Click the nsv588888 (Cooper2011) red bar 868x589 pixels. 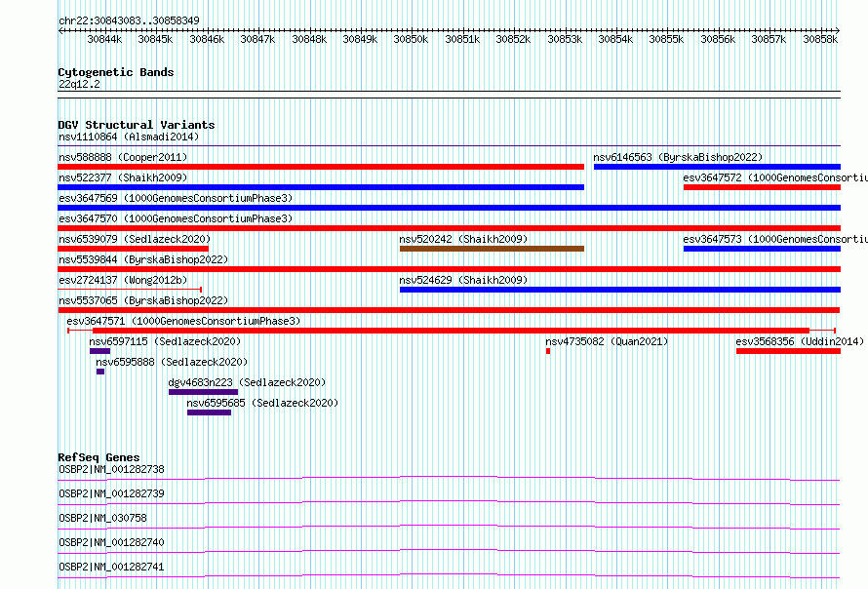point(321,167)
